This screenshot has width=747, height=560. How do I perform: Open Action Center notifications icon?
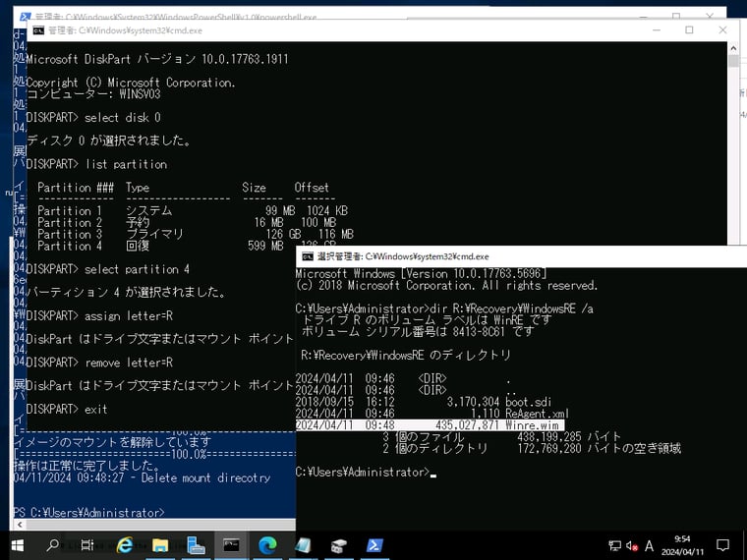click(723, 545)
